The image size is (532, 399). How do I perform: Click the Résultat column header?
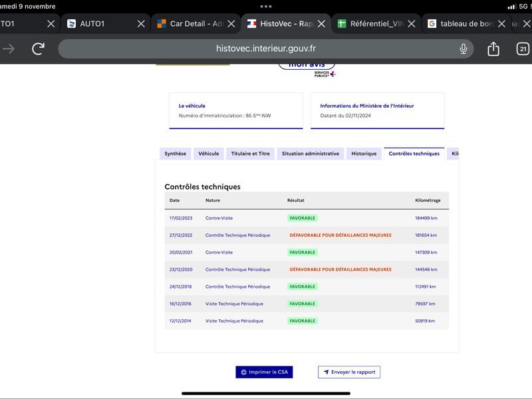click(x=295, y=201)
